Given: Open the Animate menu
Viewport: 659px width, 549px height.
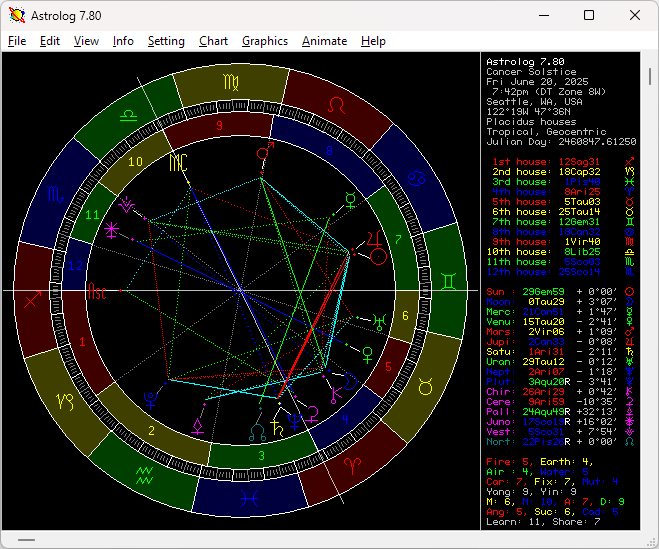Looking at the screenshot, I should (324, 41).
